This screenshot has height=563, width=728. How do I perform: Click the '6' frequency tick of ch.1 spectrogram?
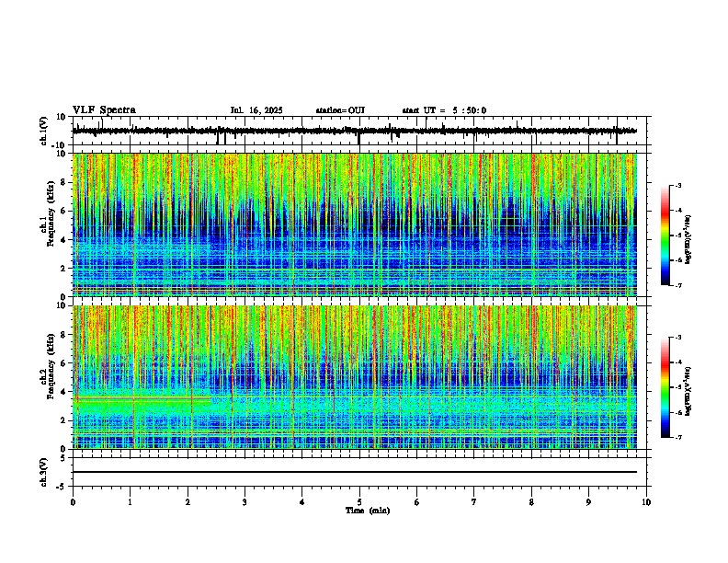[x=64, y=212]
